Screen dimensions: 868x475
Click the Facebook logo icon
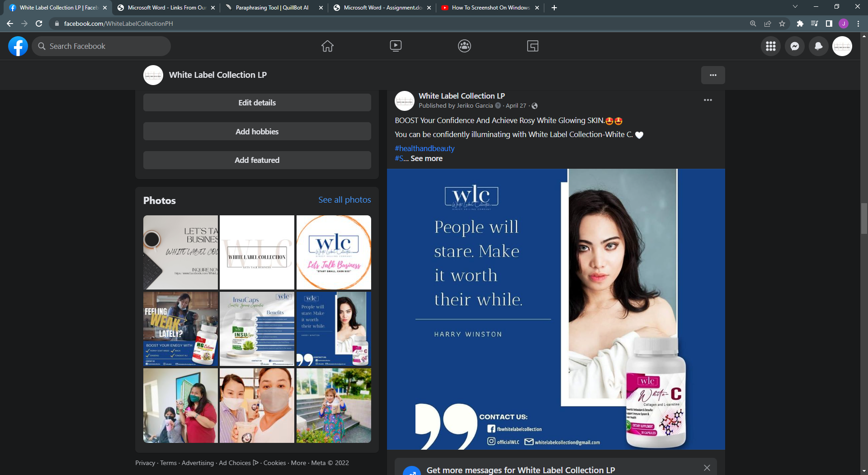pyautogui.click(x=18, y=46)
